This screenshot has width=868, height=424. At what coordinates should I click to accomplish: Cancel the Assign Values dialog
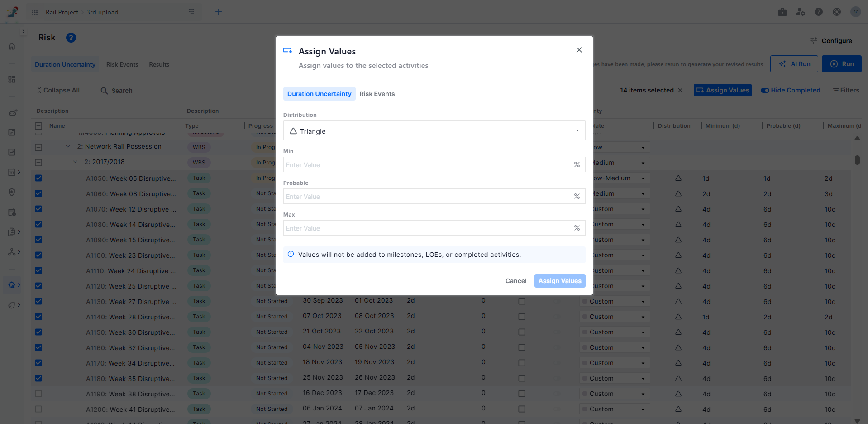click(515, 281)
